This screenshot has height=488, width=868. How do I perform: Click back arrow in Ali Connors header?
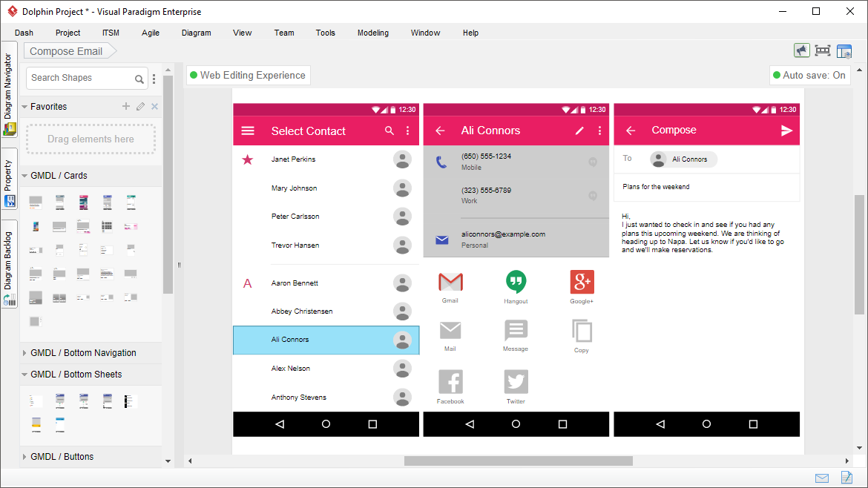tap(440, 131)
